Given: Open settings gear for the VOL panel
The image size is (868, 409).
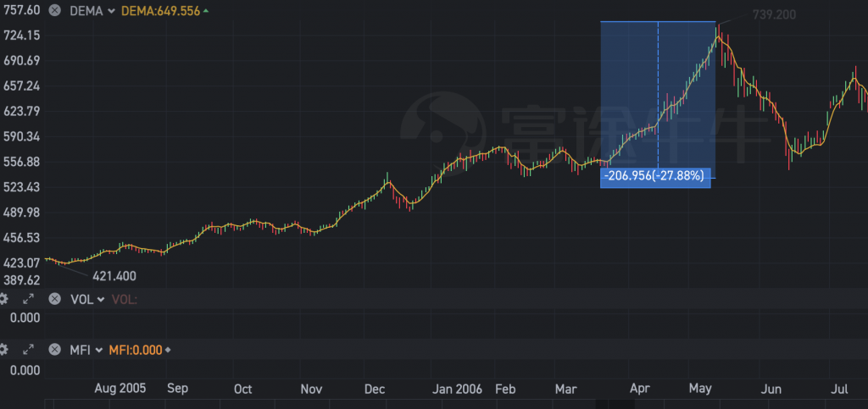Looking at the screenshot, I should point(3,299).
